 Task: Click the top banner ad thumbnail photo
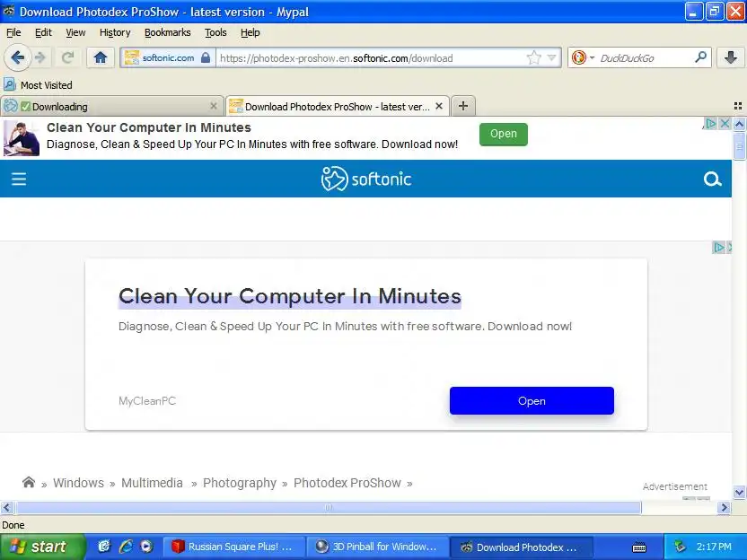(x=22, y=138)
